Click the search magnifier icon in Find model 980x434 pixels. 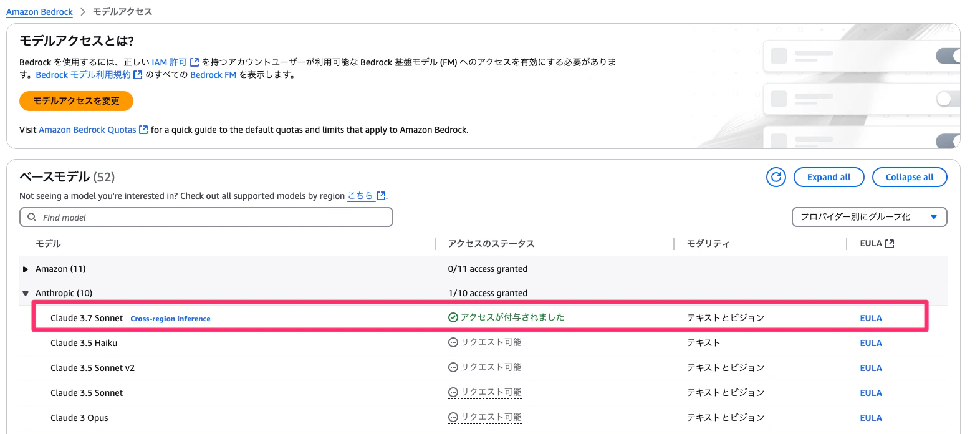point(32,217)
